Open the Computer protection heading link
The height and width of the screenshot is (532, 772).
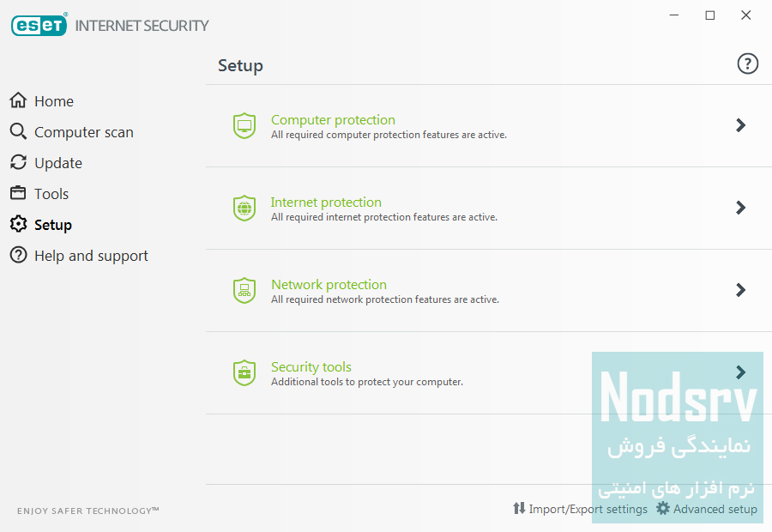(x=333, y=120)
